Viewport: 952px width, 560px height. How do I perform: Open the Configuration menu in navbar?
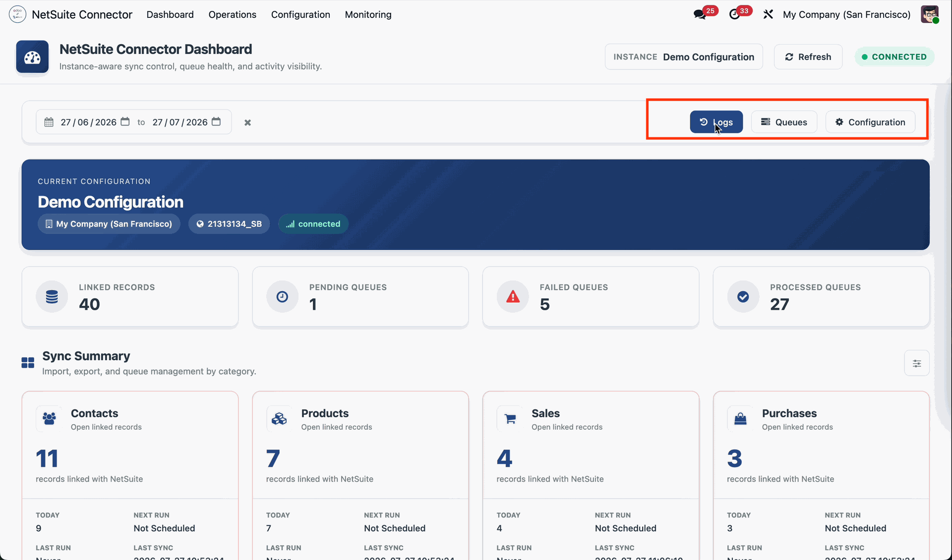pyautogui.click(x=300, y=14)
